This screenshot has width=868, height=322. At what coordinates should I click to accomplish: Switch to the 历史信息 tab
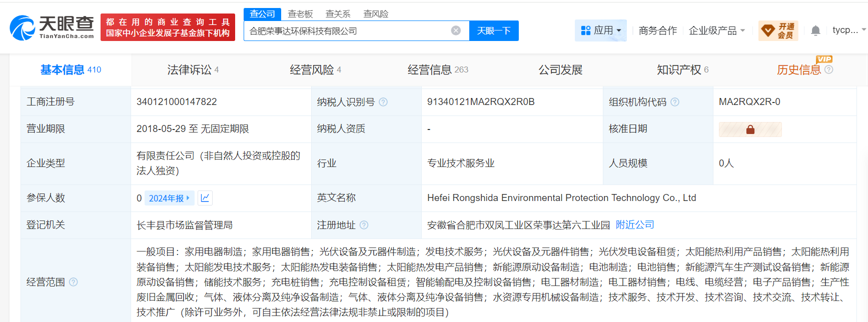pyautogui.click(x=799, y=69)
